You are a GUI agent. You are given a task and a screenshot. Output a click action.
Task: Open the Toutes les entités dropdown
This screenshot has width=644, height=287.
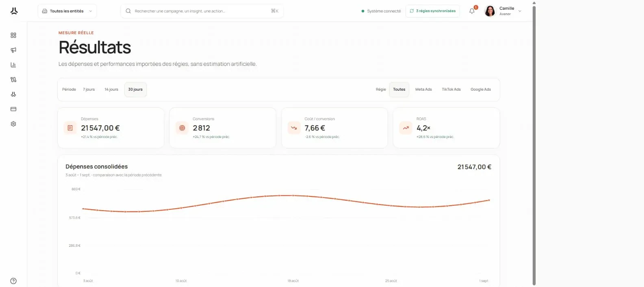click(67, 11)
